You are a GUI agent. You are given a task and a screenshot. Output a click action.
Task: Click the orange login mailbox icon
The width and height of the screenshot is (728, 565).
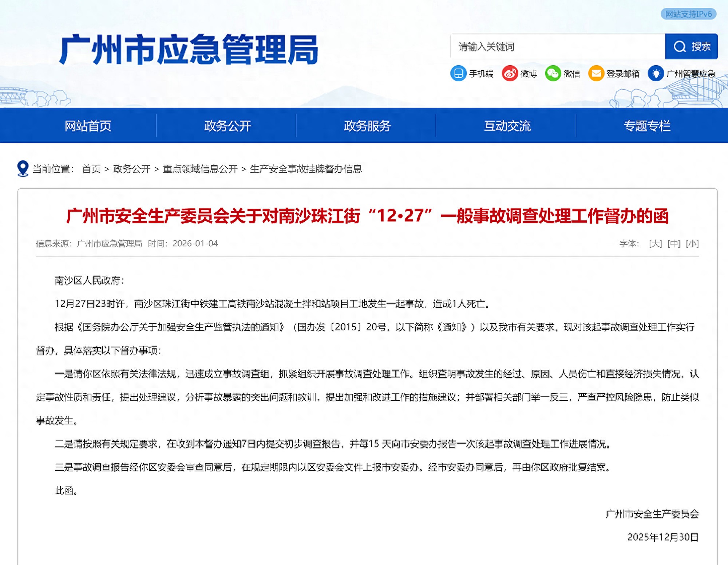(x=596, y=74)
